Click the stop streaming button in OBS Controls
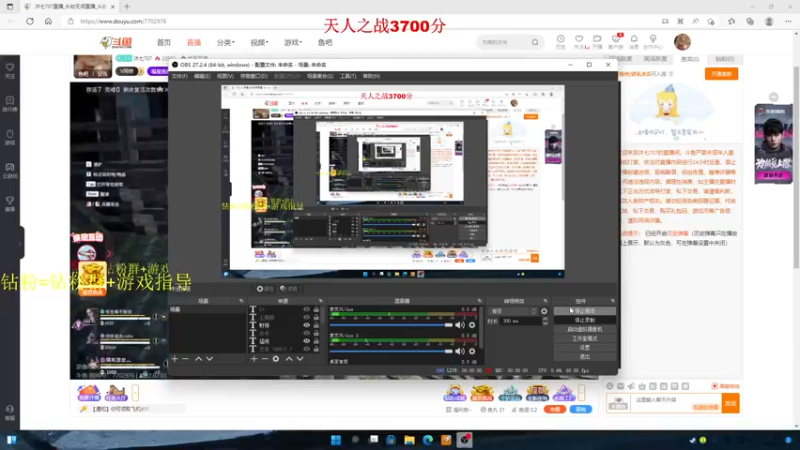This screenshot has height=450, width=800. (x=585, y=311)
